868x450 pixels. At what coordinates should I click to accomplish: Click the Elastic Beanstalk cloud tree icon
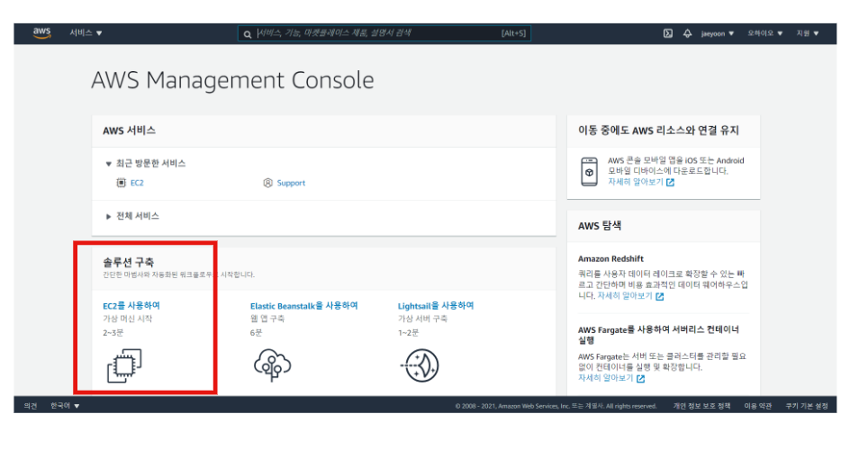272,364
